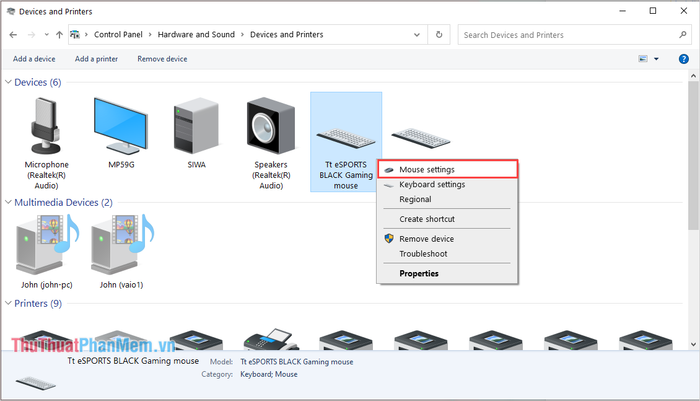Click the scrollbar down arrow

pos(693,344)
